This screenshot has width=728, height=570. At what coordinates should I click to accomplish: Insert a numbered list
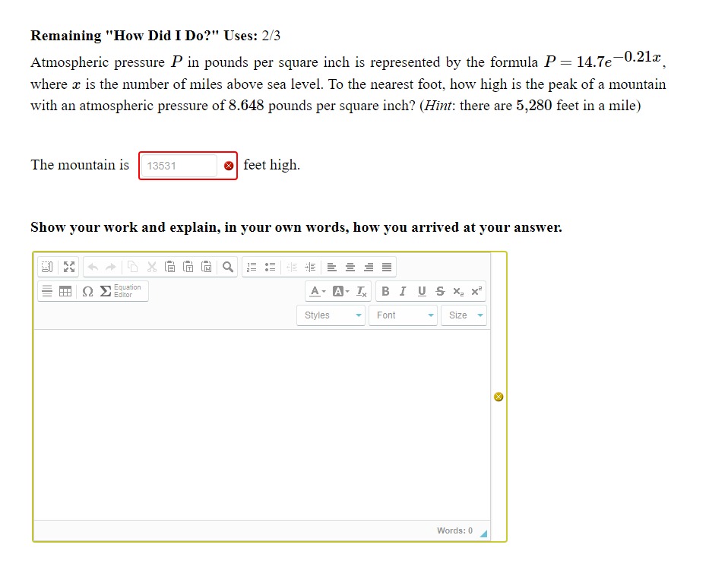[252, 267]
